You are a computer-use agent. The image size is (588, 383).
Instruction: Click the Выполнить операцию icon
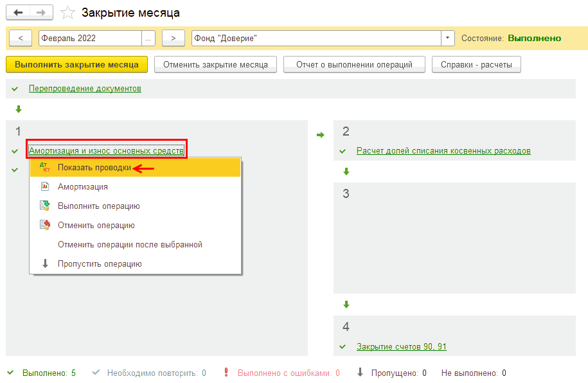(x=44, y=206)
